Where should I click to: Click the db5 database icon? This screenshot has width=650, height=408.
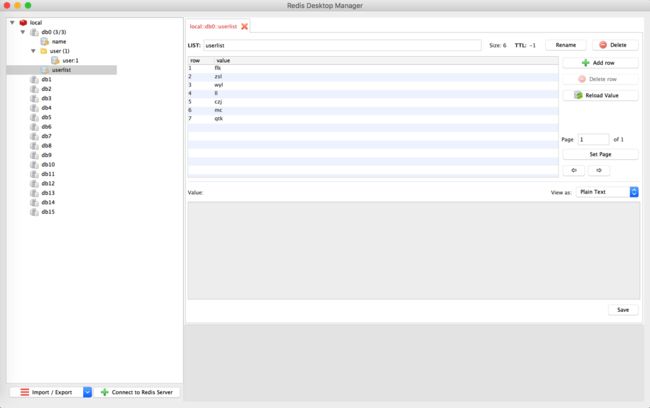(x=34, y=117)
